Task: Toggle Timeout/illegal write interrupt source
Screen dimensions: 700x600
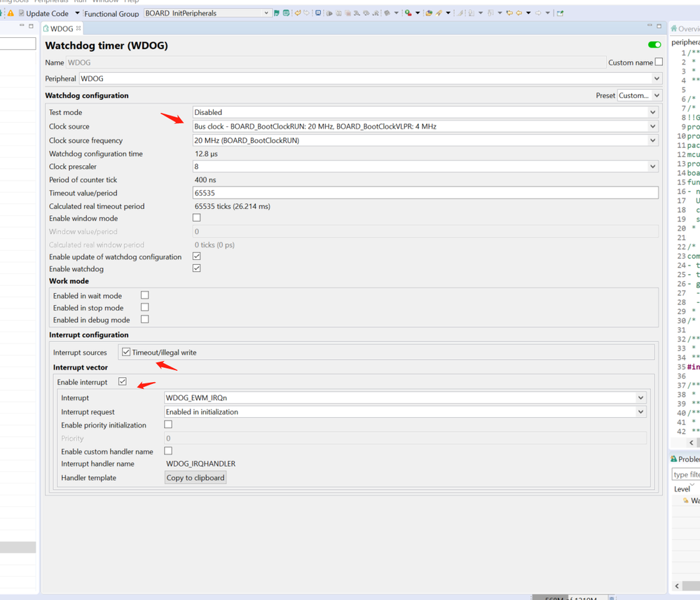Action: point(126,353)
